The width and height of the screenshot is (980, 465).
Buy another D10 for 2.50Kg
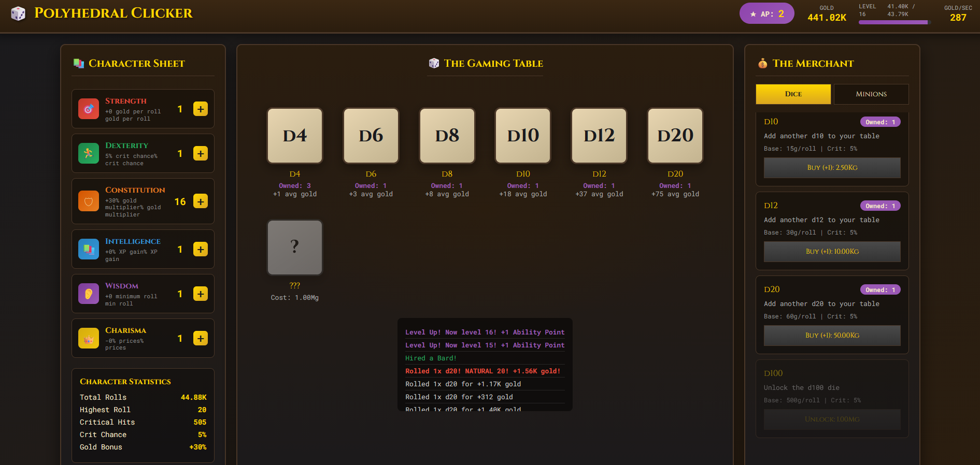pyautogui.click(x=832, y=168)
